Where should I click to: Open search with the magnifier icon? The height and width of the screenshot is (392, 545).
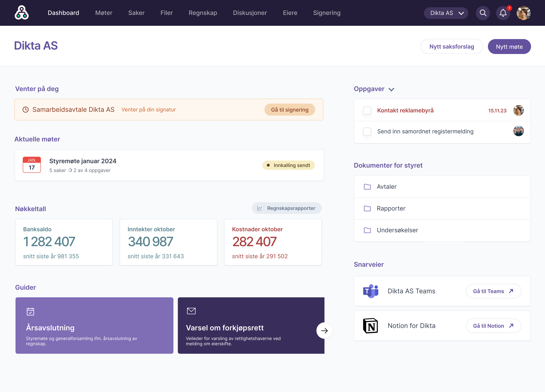483,13
